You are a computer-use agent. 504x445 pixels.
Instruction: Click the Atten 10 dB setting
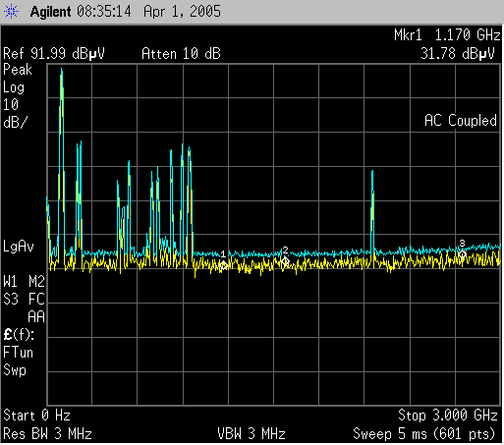click(x=181, y=54)
